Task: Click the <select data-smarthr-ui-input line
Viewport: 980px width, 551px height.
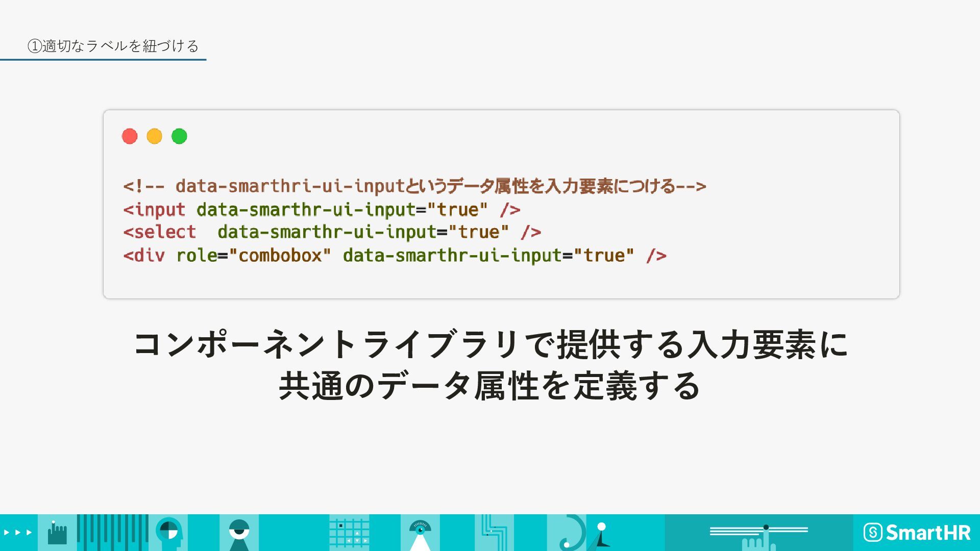Action: pos(332,233)
